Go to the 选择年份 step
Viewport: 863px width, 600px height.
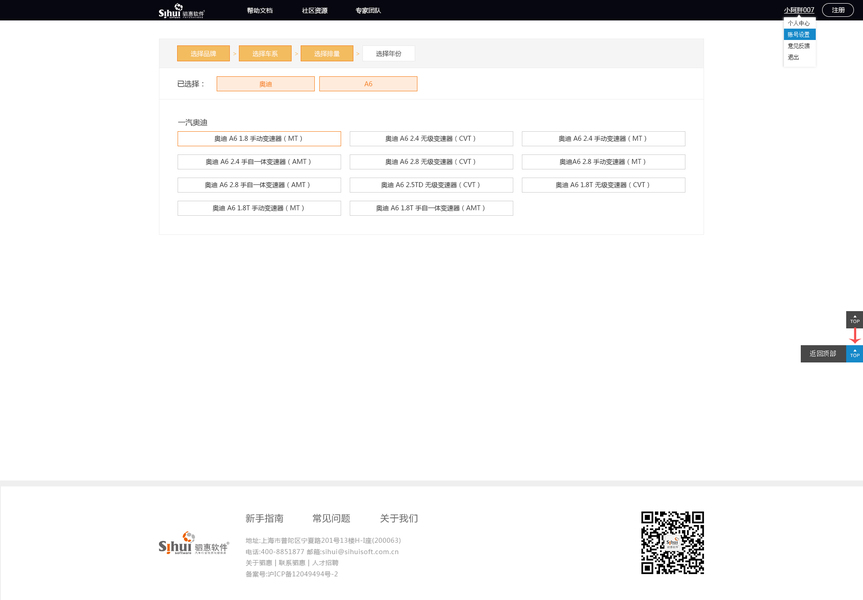click(389, 53)
